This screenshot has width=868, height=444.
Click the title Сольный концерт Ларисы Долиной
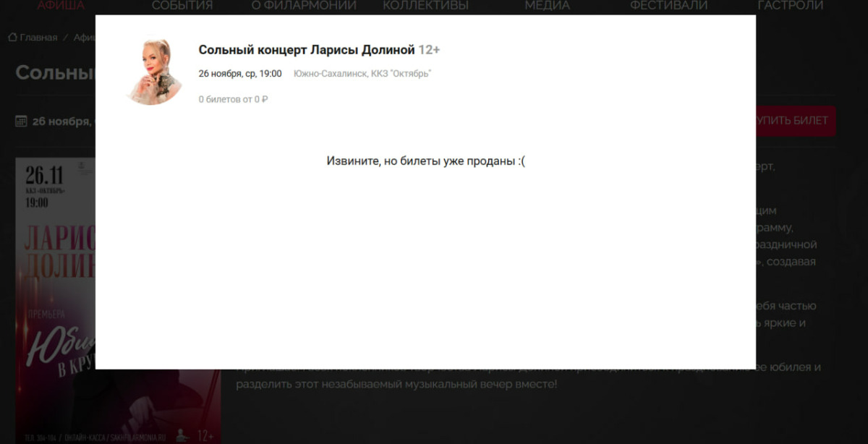tap(307, 50)
